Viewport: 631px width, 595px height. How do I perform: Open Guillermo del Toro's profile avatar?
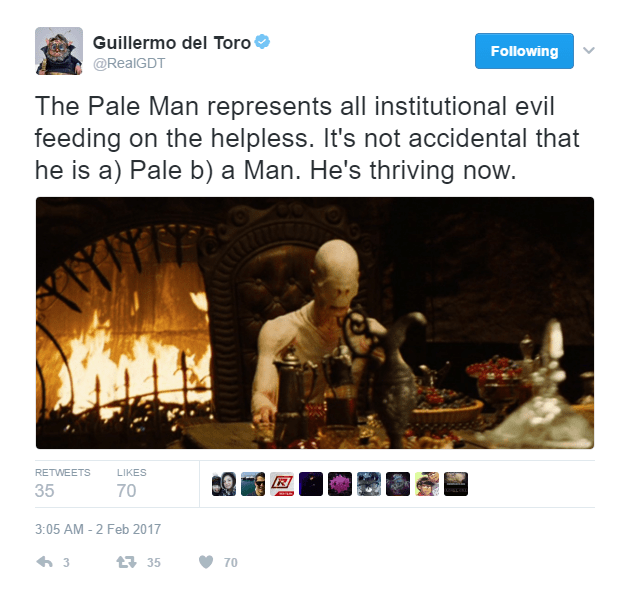point(59,51)
